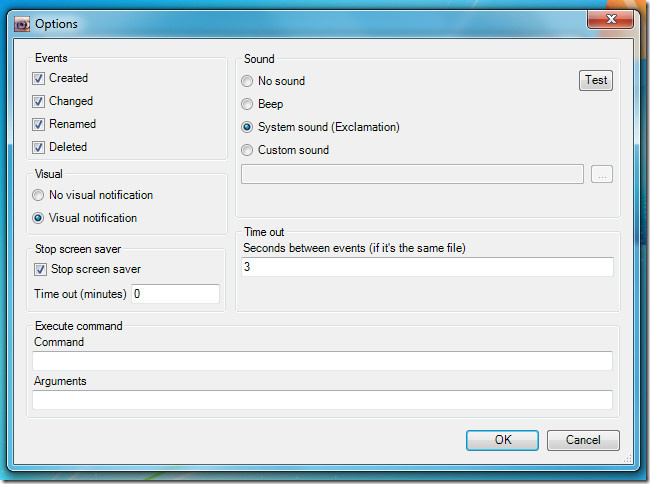The height and width of the screenshot is (484, 650).
Task: Focus the Command text field
Action: tap(323, 361)
